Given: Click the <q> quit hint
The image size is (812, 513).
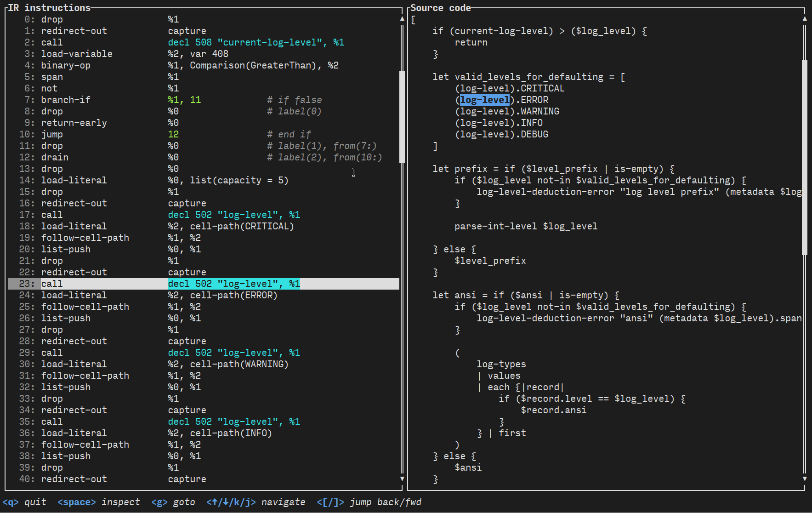Looking at the screenshot, I should coord(24,502).
